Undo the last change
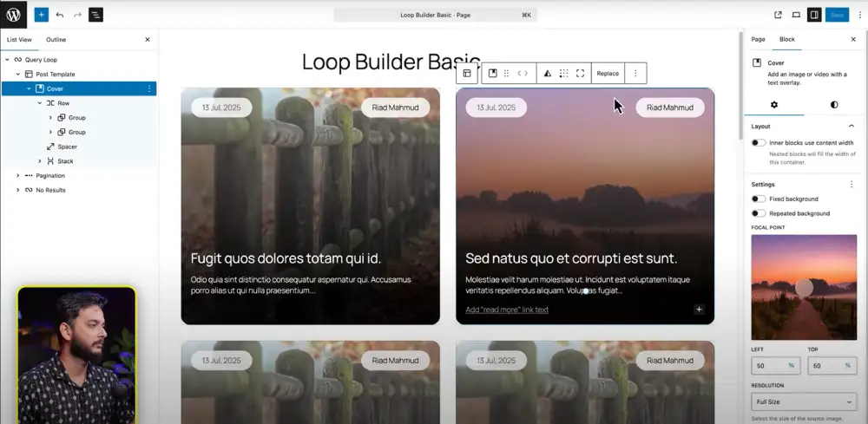The height and width of the screenshot is (424, 868). click(60, 15)
